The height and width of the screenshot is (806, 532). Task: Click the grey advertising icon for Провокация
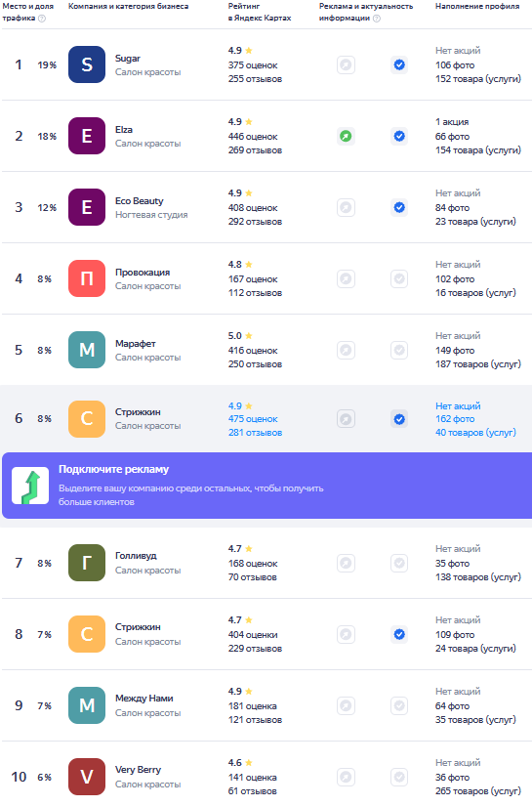pyautogui.click(x=347, y=278)
